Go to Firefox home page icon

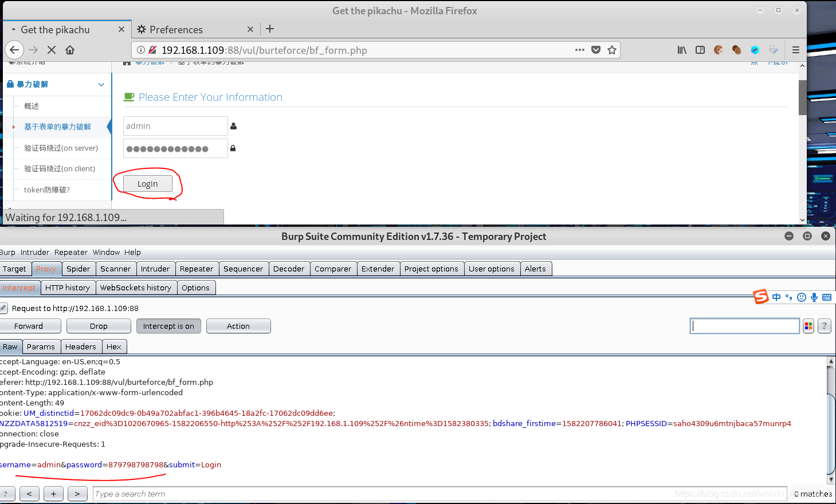[x=70, y=50]
